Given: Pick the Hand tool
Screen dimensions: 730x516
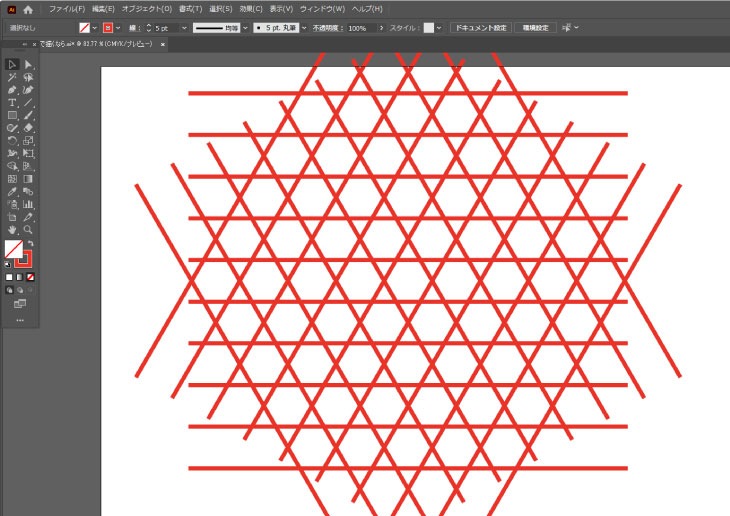Looking at the screenshot, I should click(x=12, y=230).
